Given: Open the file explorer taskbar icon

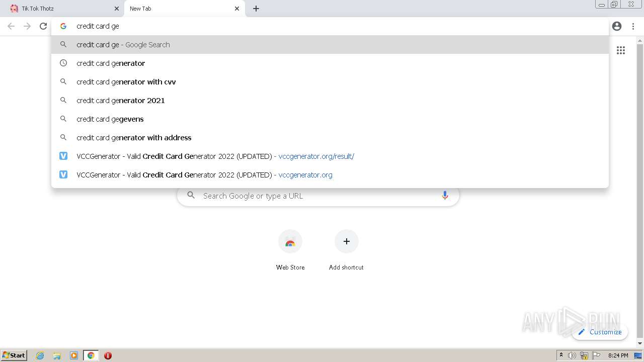Looking at the screenshot, I should coord(57,355).
